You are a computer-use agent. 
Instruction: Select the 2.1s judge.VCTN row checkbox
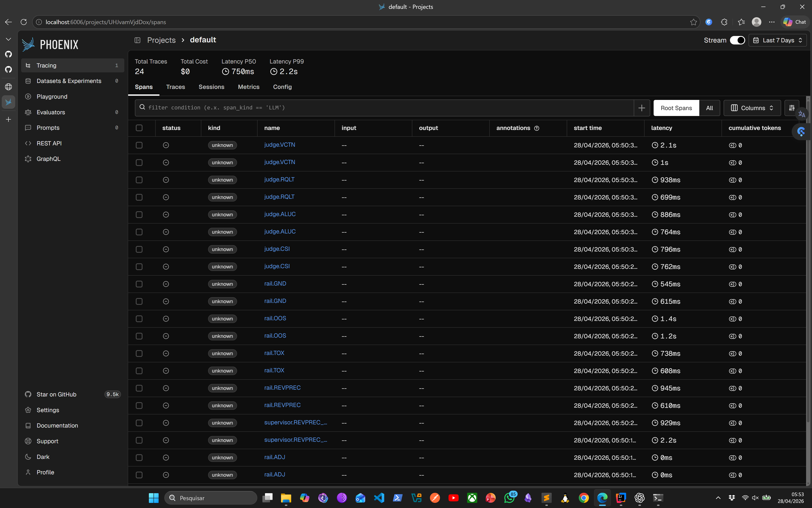pos(139,145)
